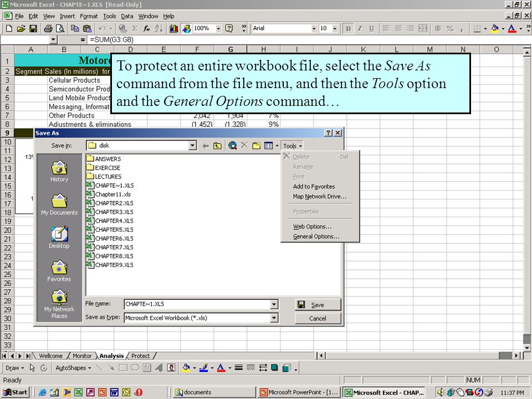
Task: Click the Insert WordArt drawing icon
Action: [x=159, y=368]
